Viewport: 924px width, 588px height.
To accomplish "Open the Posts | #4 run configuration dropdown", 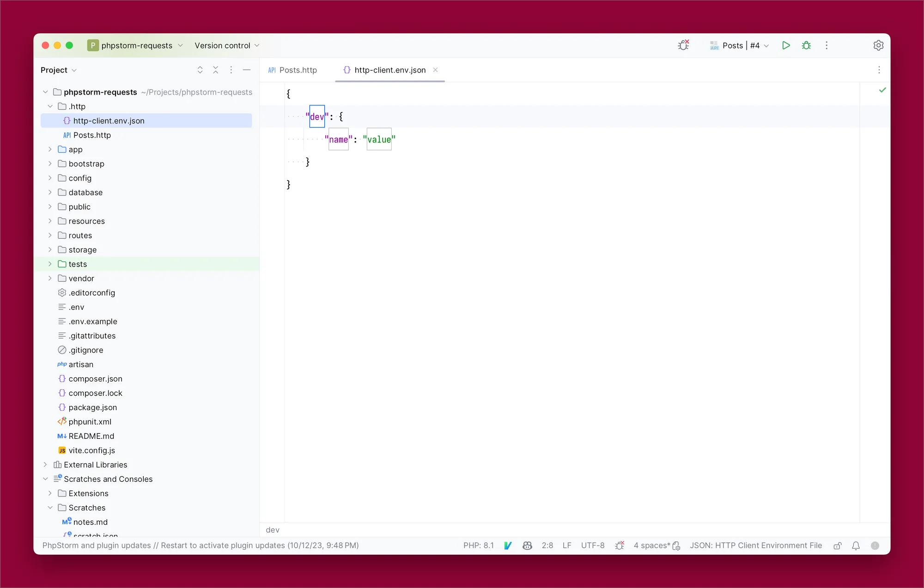I will pyautogui.click(x=739, y=45).
